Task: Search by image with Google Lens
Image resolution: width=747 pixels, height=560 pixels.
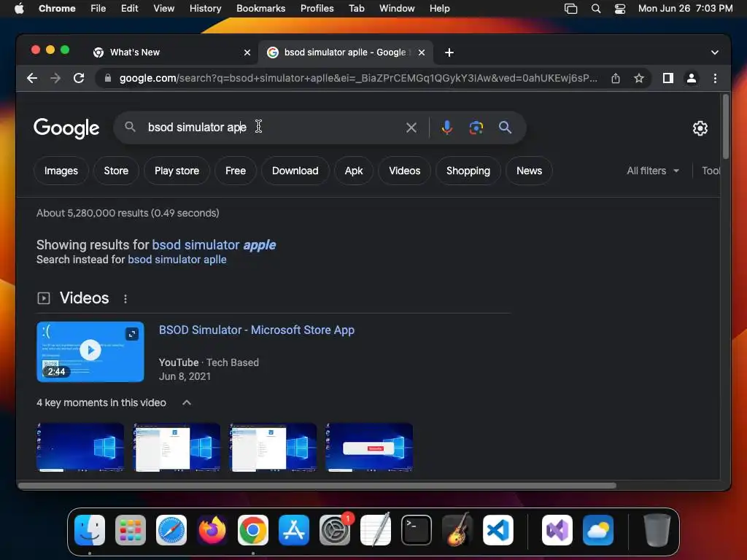Action: tap(476, 127)
